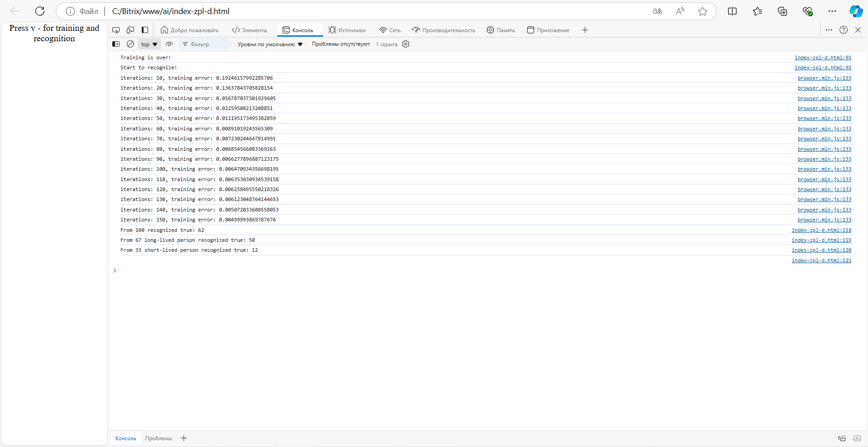868x447 pixels.
Task: Open the Network tab
Action: [390, 30]
